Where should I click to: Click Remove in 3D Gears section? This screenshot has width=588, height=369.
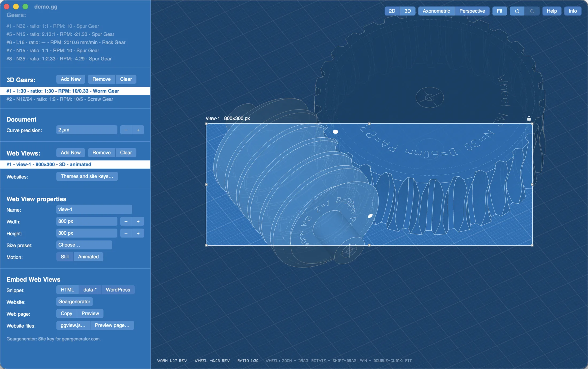(x=102, y=79)
